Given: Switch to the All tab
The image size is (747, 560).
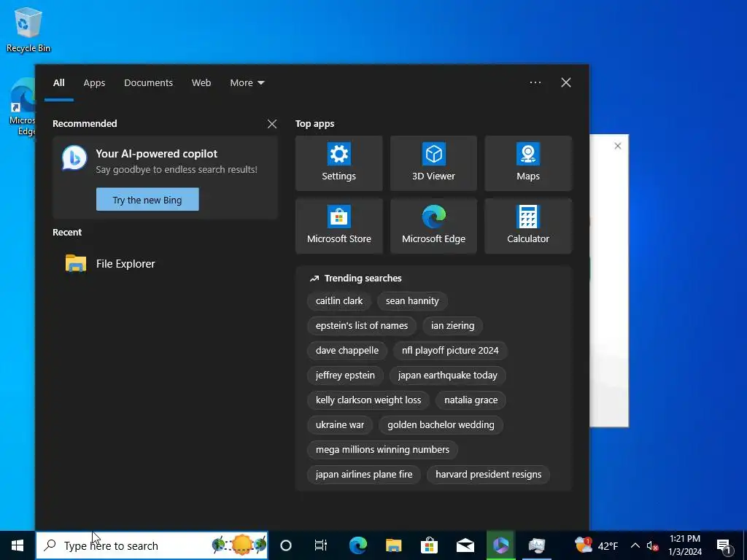Looking at the screenshot, I should pyautogui.click(x=59, y=83).
